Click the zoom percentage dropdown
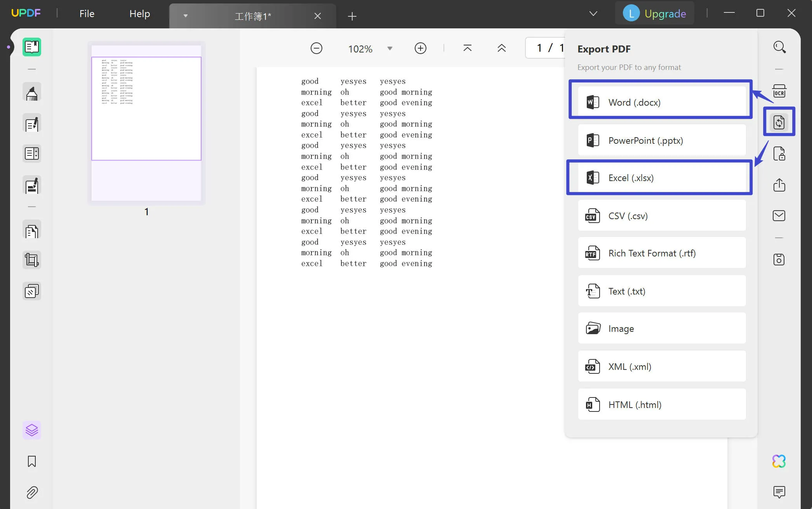Image resolution: width=812 pixels, height=509 pixels. pyautogui.click(x=389, y=48)
